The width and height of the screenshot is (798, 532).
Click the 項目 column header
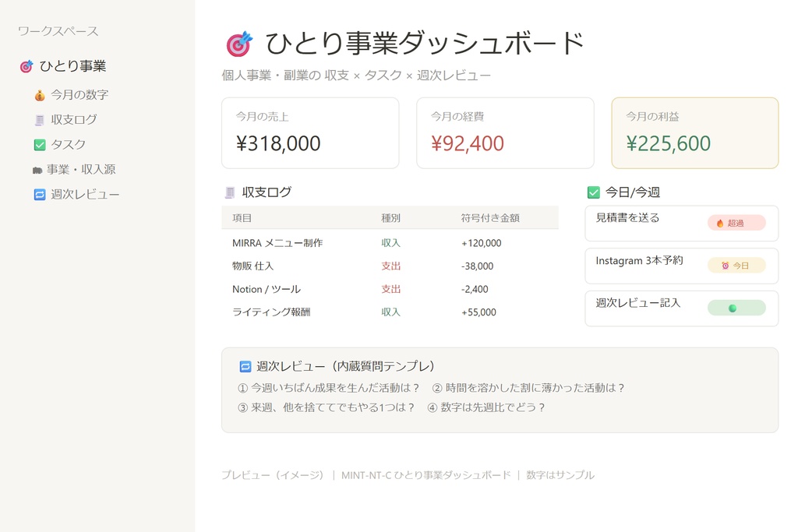242,218
